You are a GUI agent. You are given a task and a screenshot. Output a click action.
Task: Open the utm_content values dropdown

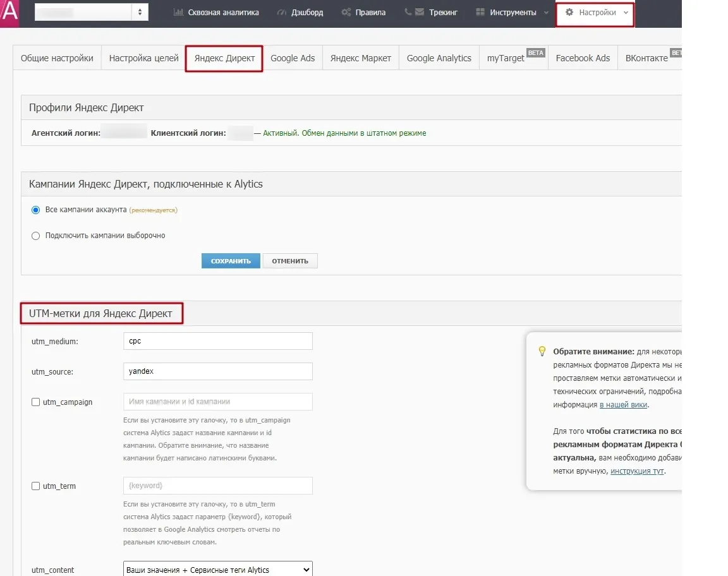click(218, 570)
